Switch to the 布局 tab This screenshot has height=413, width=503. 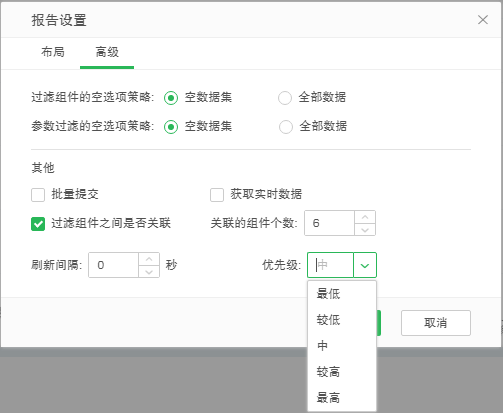(x=53, y=52)
